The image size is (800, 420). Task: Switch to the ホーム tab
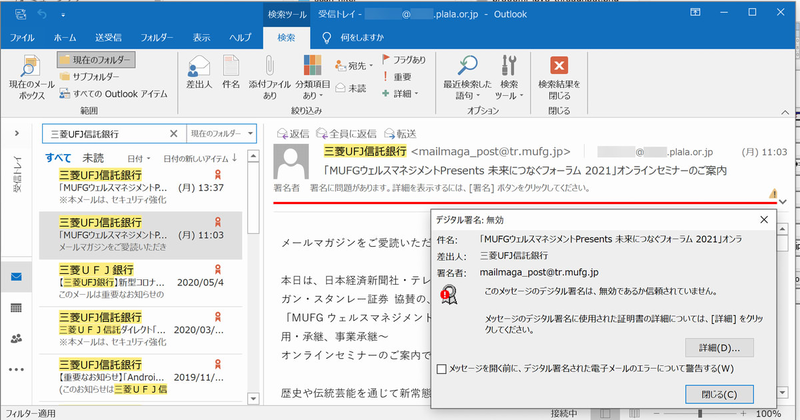tap(65, 37)
